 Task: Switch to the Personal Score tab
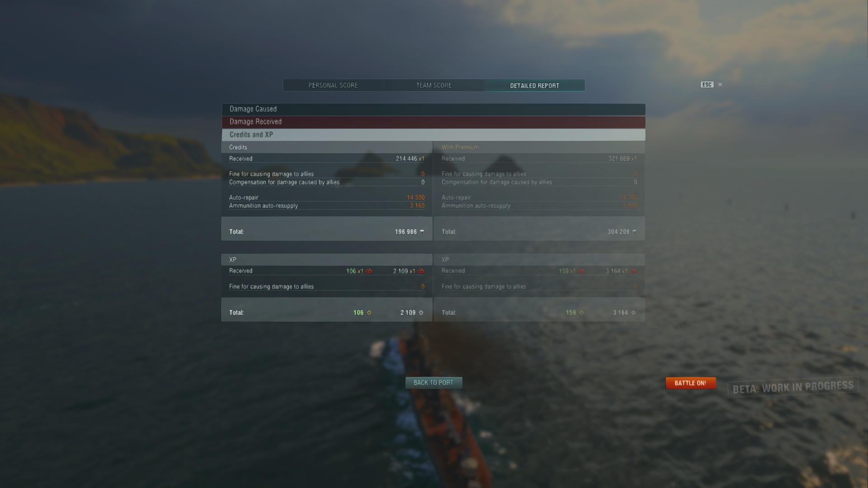coord(333,85)
